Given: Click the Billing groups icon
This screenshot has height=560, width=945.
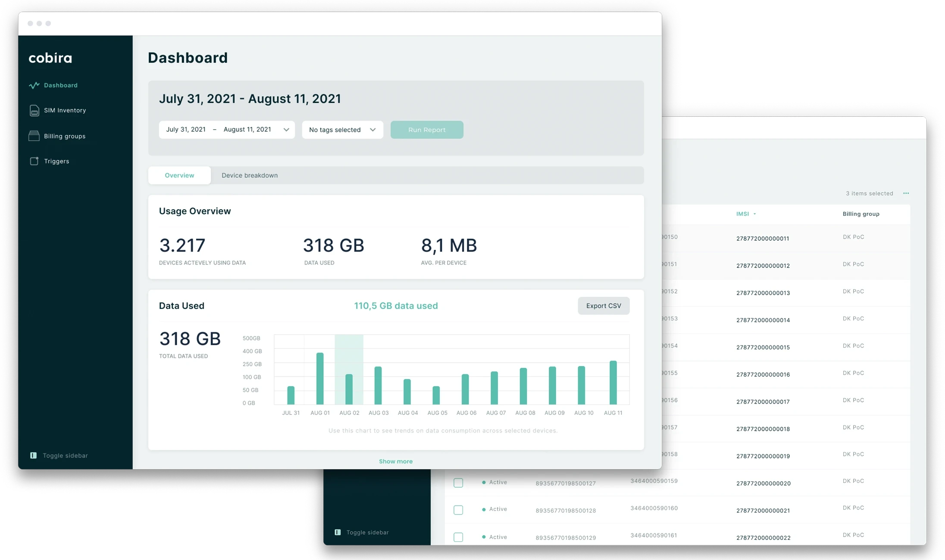Looking at the screenshot, I should pos(34,136).
